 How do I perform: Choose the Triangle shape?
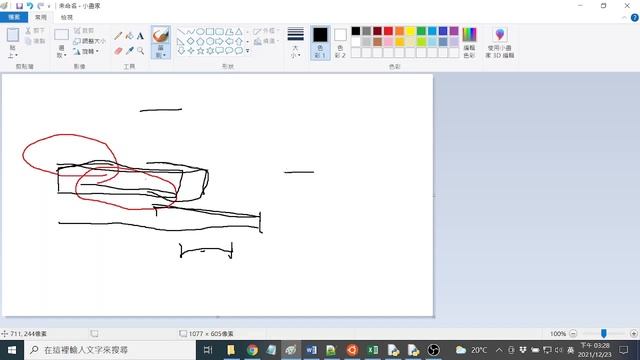point(239,31)
